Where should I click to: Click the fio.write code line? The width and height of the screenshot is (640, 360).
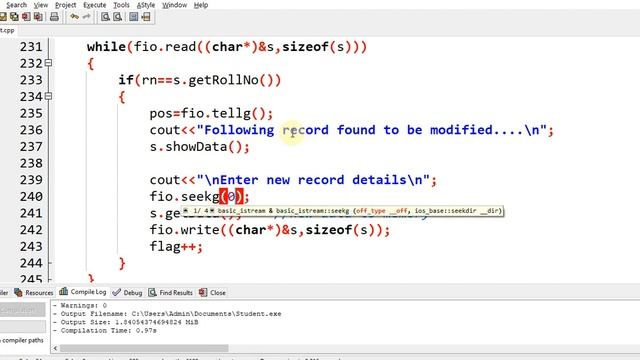(269, 230)
